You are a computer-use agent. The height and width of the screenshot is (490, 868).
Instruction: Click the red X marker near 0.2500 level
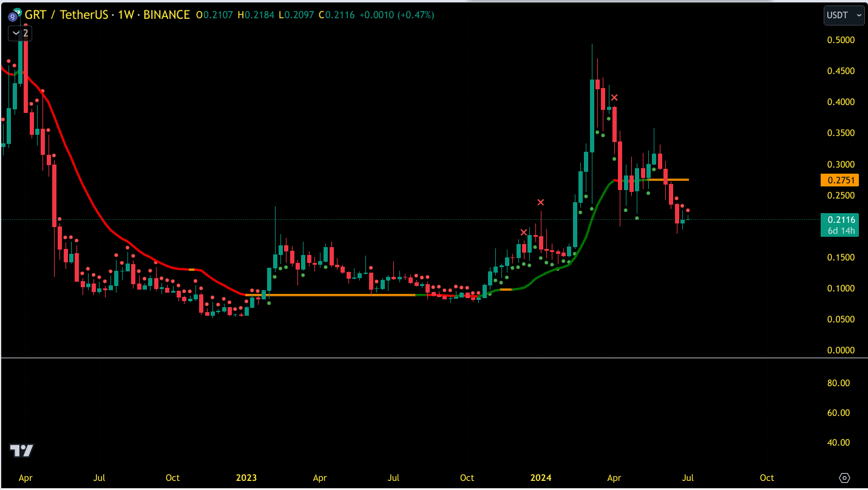(x=540, y=202)
